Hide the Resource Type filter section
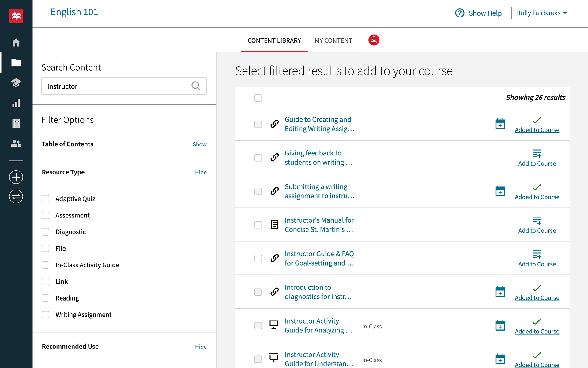 pos(200,172)
